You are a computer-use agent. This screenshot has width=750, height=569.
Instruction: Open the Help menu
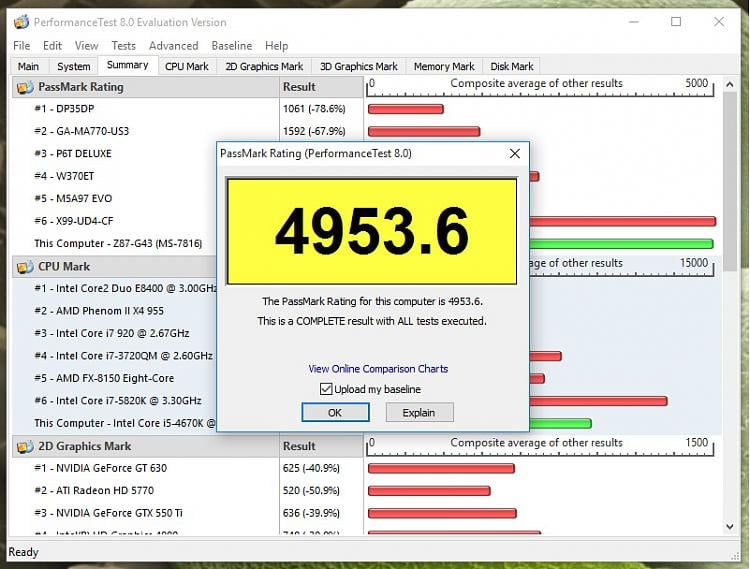(x=276, y=46)
